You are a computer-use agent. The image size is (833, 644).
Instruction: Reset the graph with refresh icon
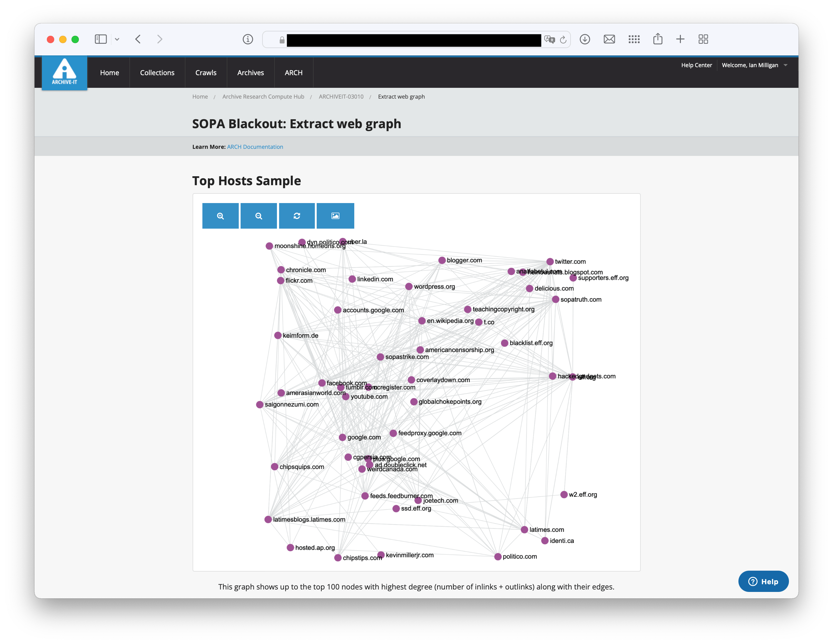tap(297, 216)
